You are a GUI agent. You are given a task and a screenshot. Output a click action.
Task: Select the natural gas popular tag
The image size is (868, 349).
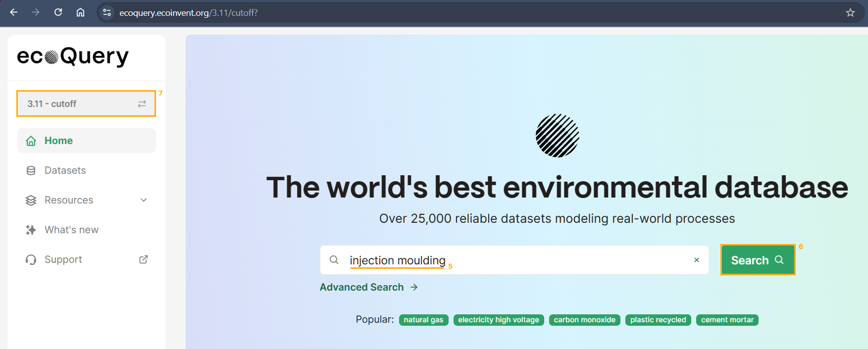pyautogui.click(x=423, y=320)
